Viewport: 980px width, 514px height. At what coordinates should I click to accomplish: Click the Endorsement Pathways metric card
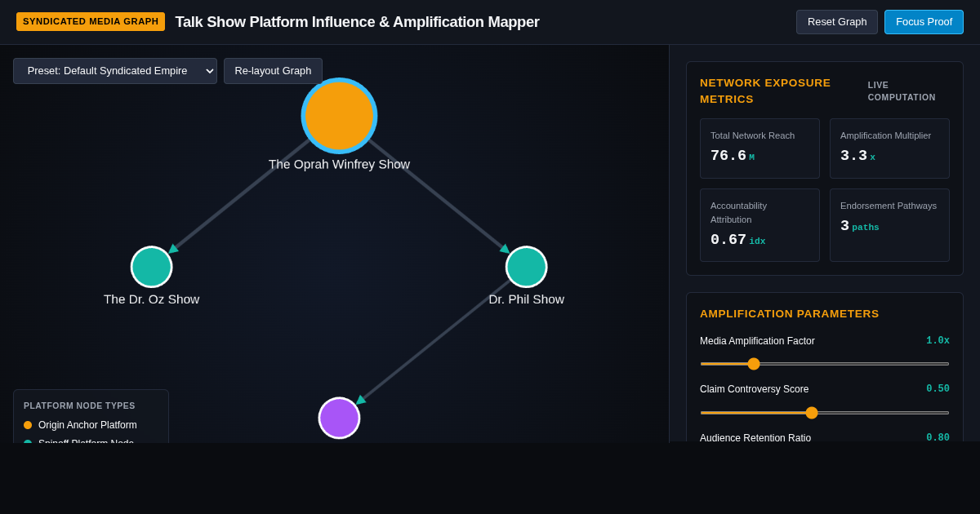[x=889, y=225]
